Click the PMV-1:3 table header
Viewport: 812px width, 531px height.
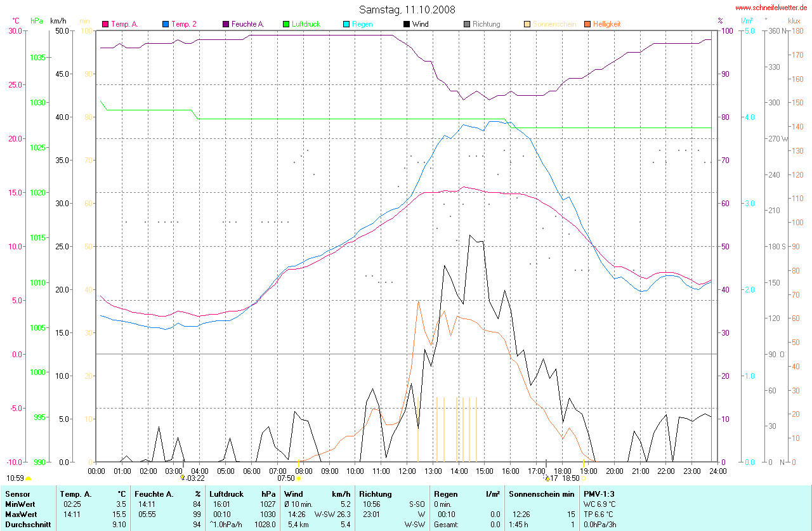[x=599, y=494]
